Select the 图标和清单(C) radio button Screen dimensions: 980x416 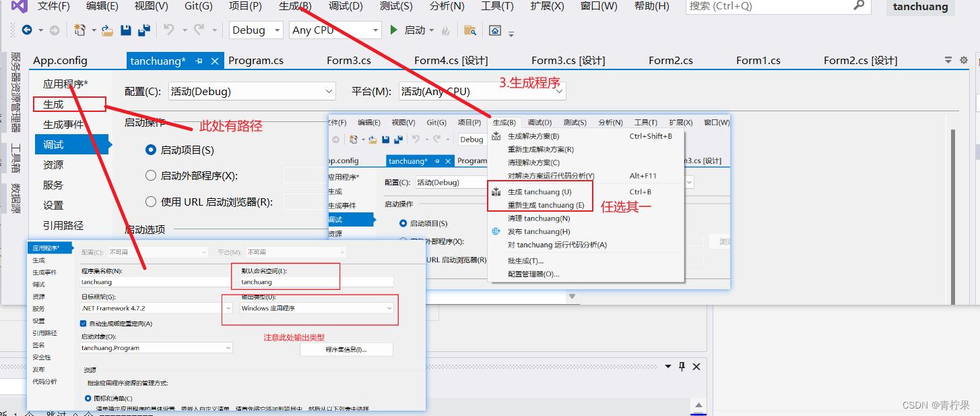click(x=88, y=398)
